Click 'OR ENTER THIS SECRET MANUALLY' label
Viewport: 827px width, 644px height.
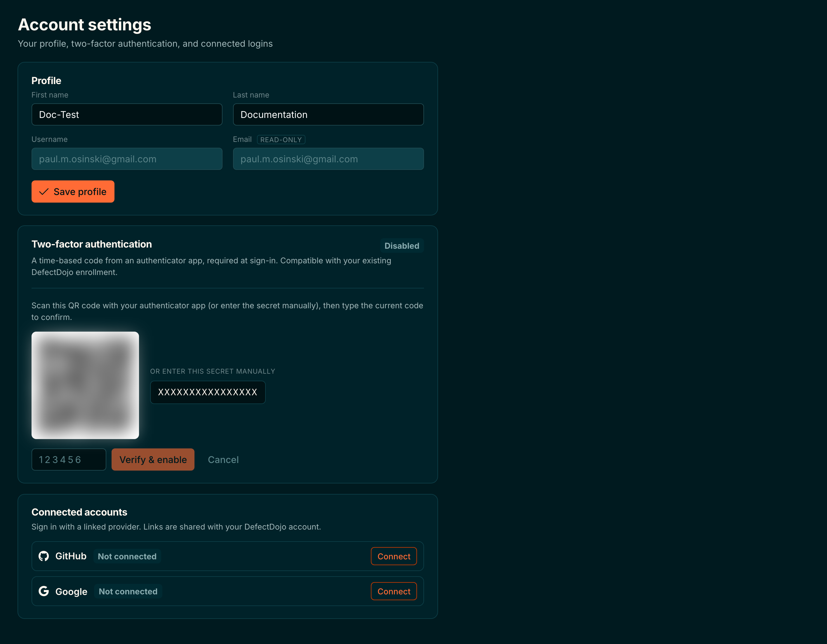(x=213, y=371)
